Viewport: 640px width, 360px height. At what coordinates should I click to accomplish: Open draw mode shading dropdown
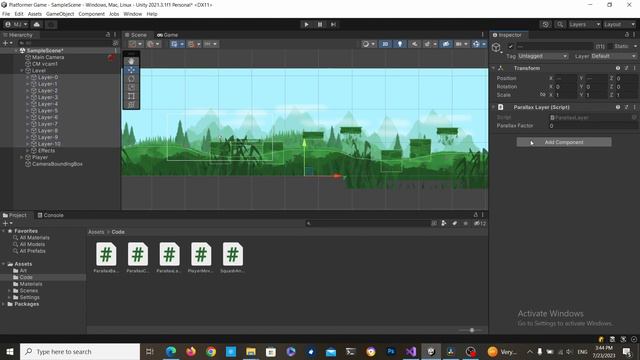tap(368, 44)
